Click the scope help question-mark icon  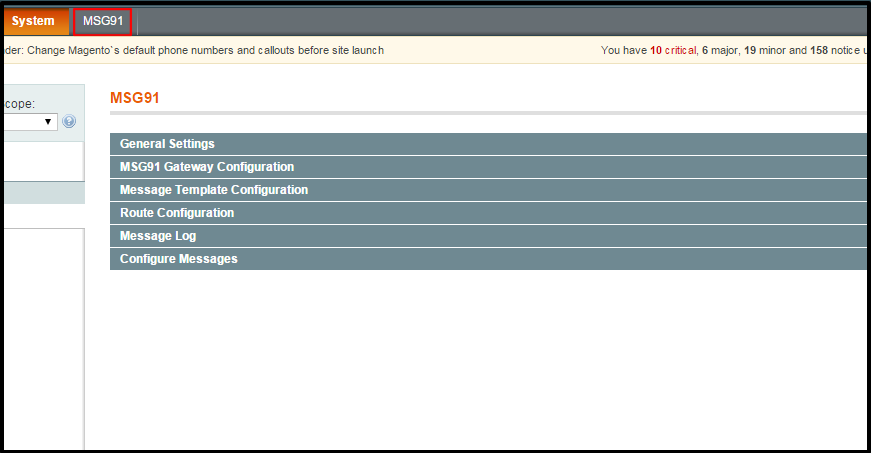69,121
